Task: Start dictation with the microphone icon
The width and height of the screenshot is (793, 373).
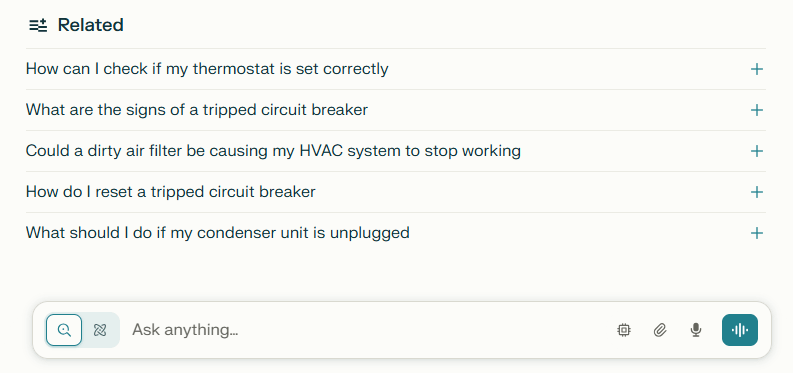Action: click(x=696, y=330)
